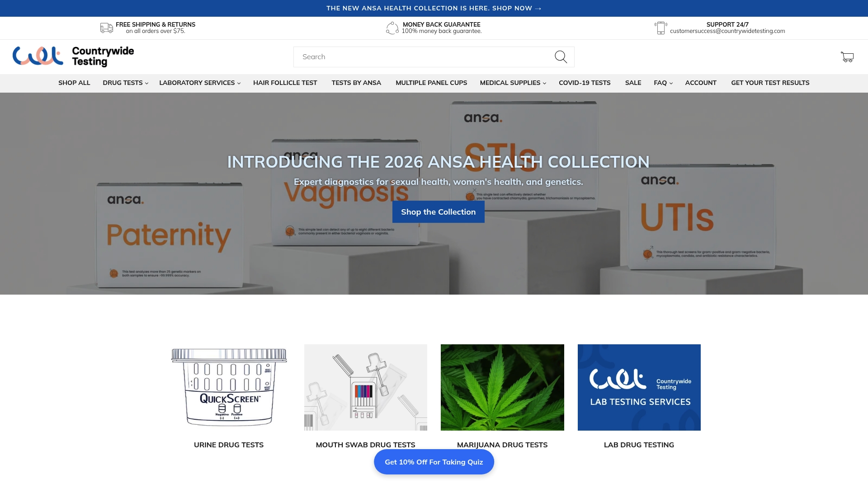This screenshot has width=868, height=488.
Task: Expand the FAQ dropdown menu
Action: pos(663,83)
